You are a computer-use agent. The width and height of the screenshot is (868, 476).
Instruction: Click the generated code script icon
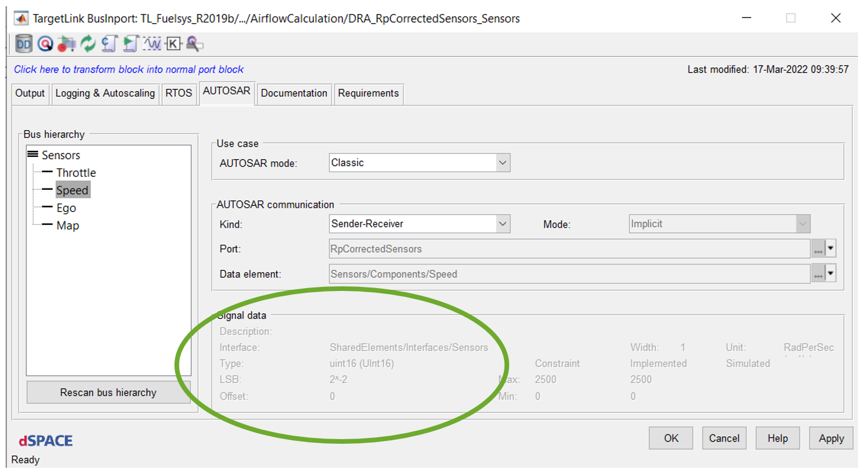tap(129, 43)
